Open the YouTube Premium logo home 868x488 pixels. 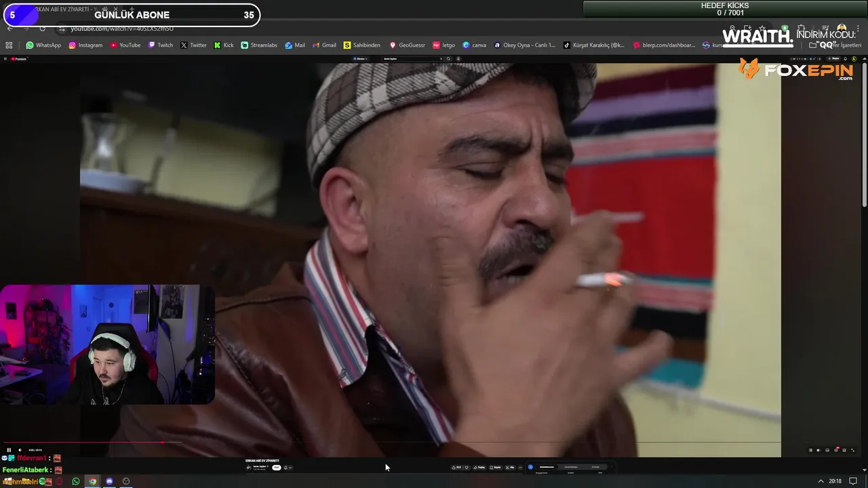[19, 59]
